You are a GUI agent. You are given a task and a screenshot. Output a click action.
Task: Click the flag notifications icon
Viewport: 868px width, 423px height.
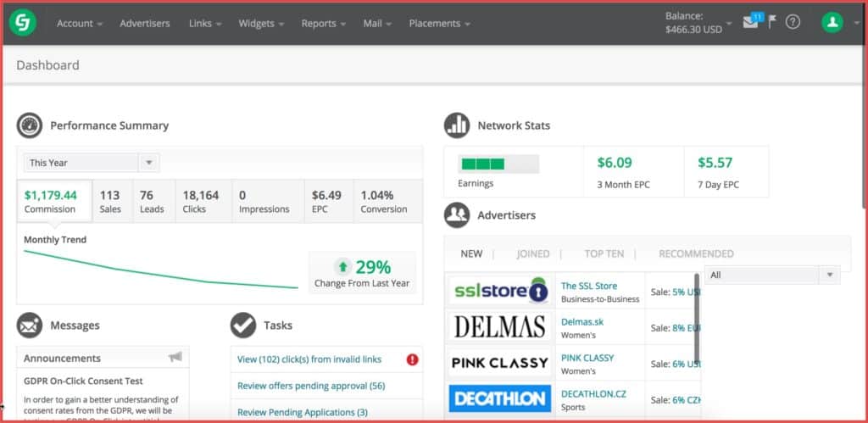(x=772, y=22)
